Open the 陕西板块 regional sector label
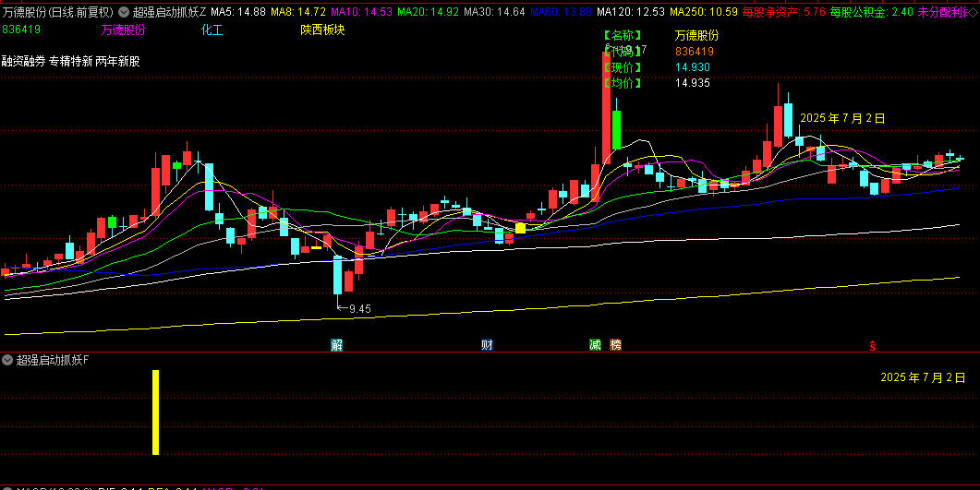This screenshot has width=980, height=490. (x=322, y=30)
